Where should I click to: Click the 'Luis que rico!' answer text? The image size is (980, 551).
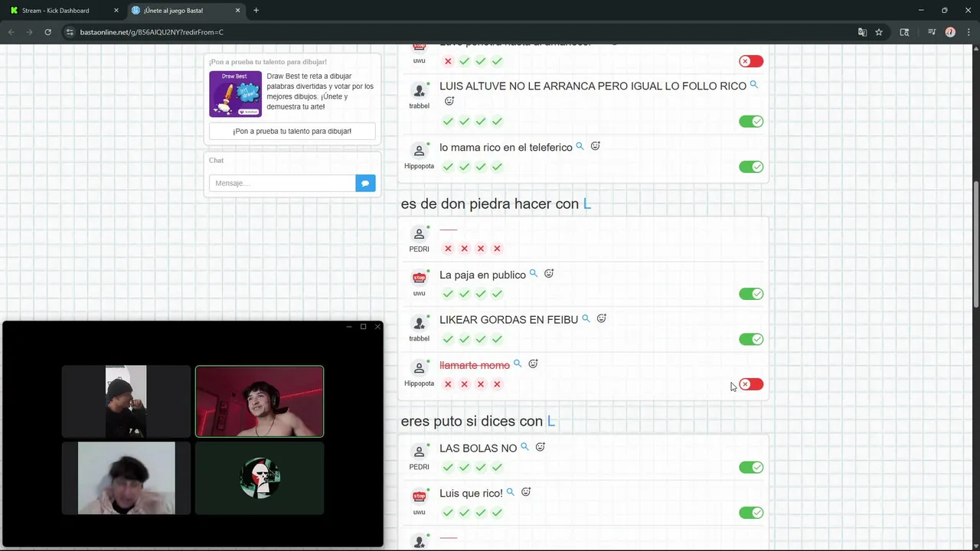471,494
